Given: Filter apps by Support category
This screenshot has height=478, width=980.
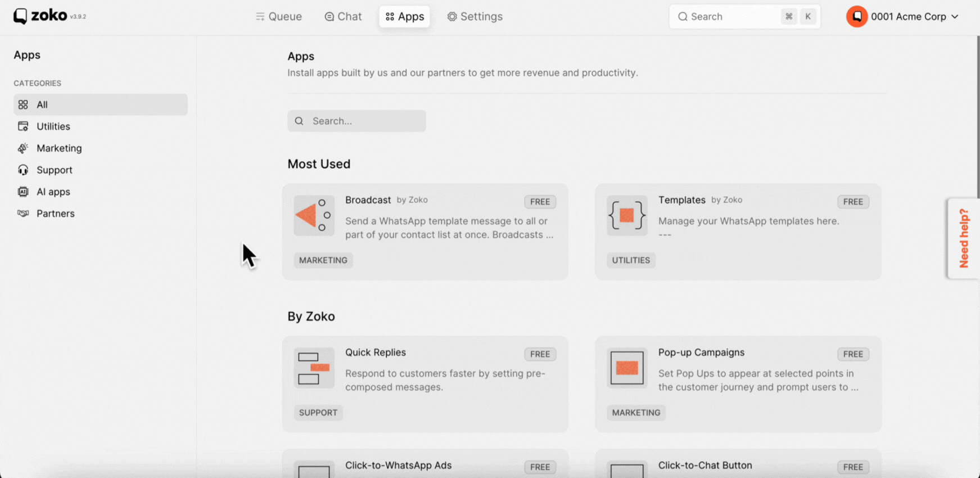Looking at the screenshot, I should coord(101,170).
